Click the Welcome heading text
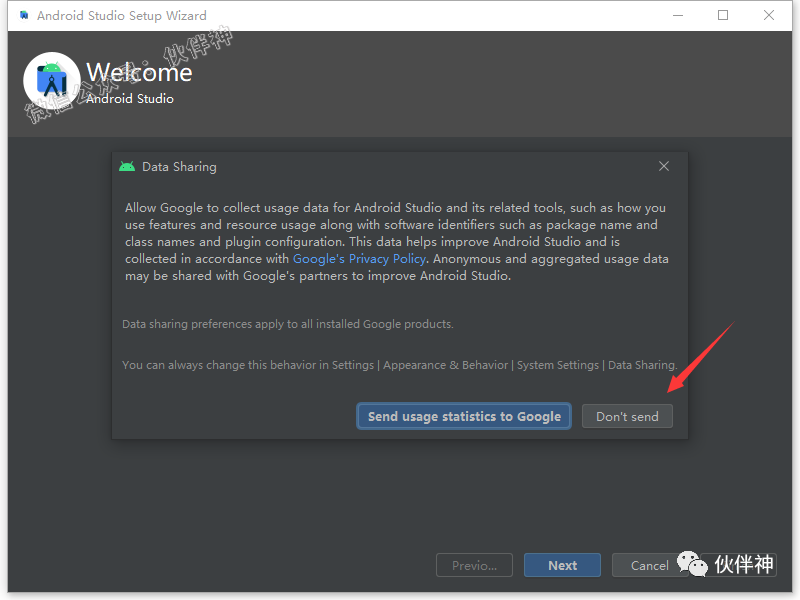Image resolution: width=800 pixels, height=600 pixels. coord(139,72)
